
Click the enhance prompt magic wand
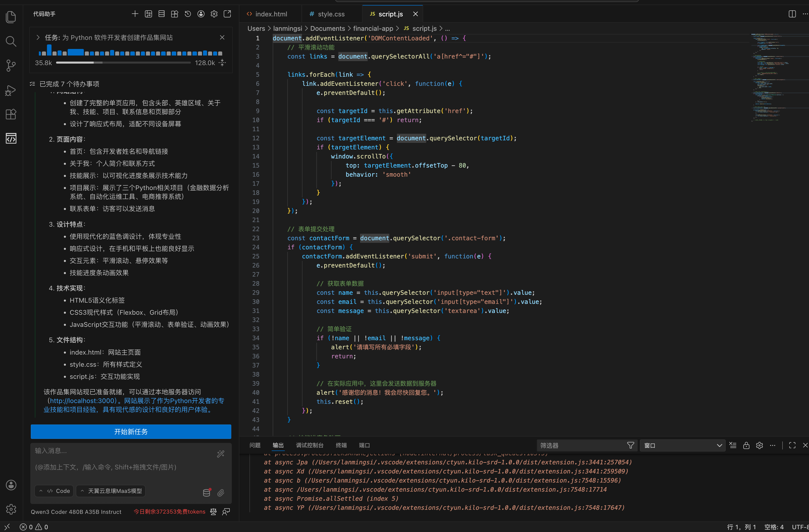click(221, 454)
